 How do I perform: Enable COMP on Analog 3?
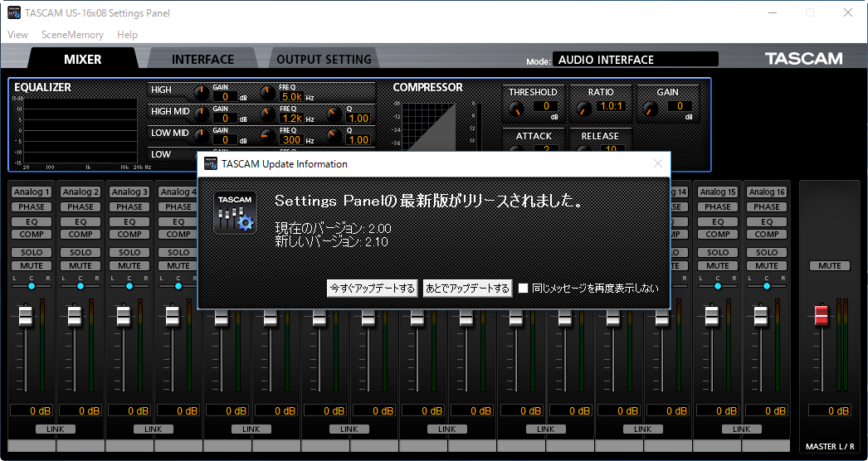coord(129,234)
